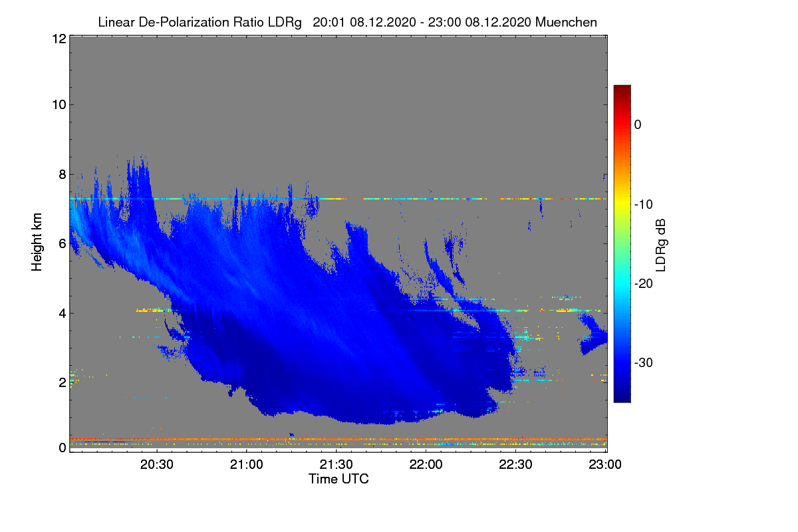Click the colorbar value -20 label
Screen dimensions: 798x532
(x=642, y=283)
